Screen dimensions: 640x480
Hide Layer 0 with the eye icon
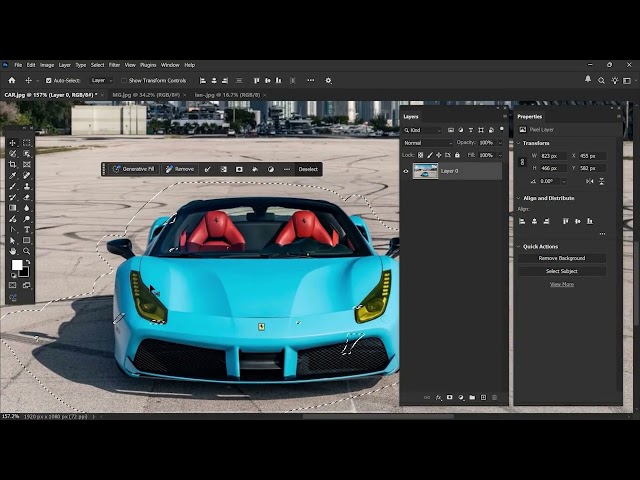coord(406,171)
